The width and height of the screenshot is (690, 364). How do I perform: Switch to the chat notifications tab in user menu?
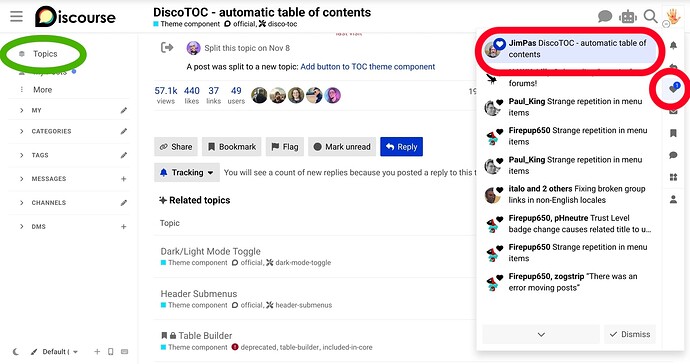[x=673, y=155]
